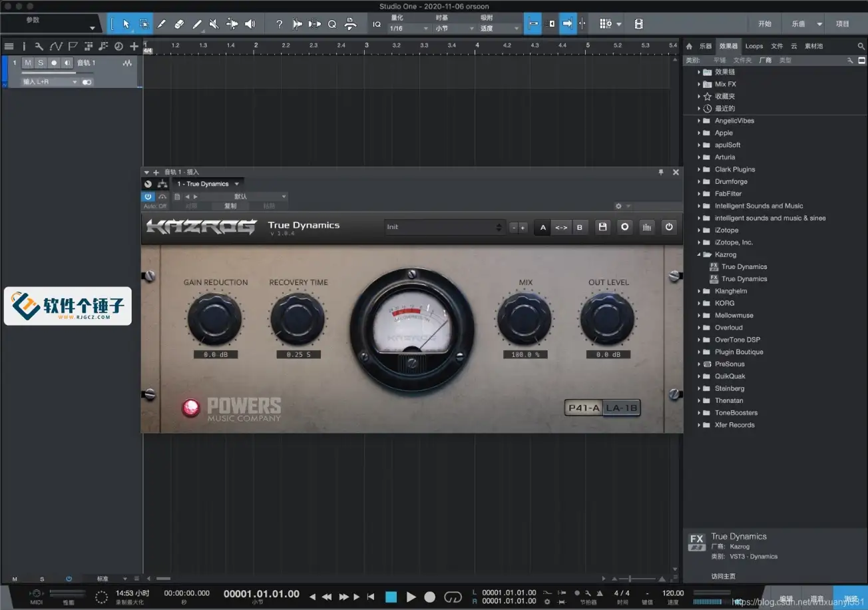Select preset slot A
The height and width of the screenshot is (610, 868).
pyautogui.click(x=543, y=227)
